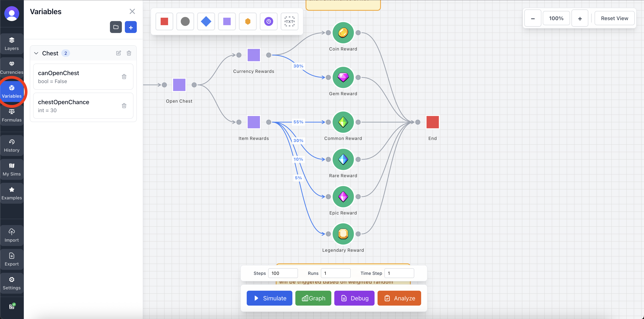The image size is (644, 319).
Task: Zoom out with minus button
Action: click(x=533, y=18)
